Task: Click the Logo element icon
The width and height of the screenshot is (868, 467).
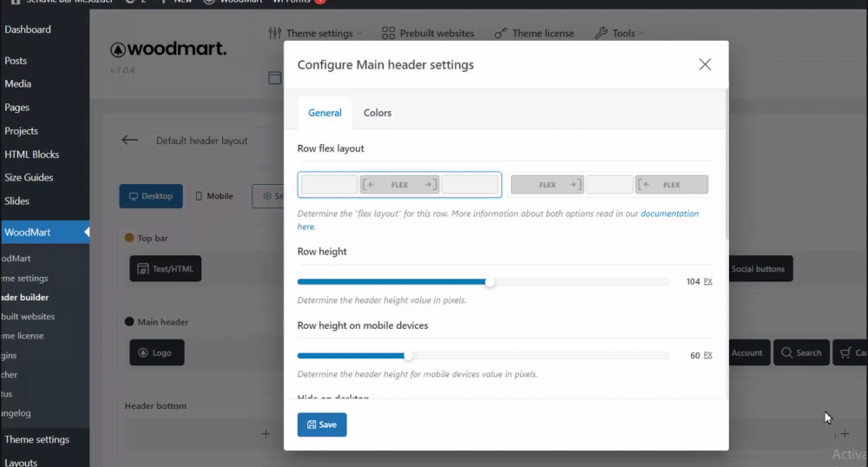Action: (x=143, y=352)
